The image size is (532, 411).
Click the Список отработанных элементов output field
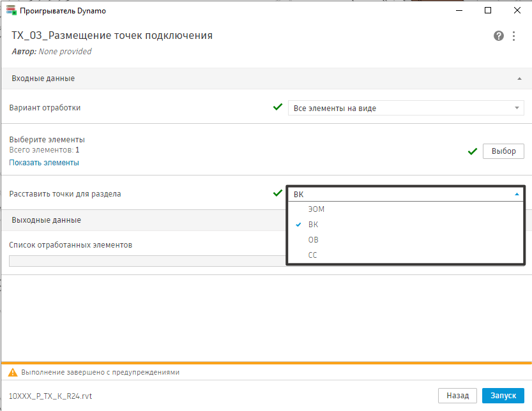147,260
